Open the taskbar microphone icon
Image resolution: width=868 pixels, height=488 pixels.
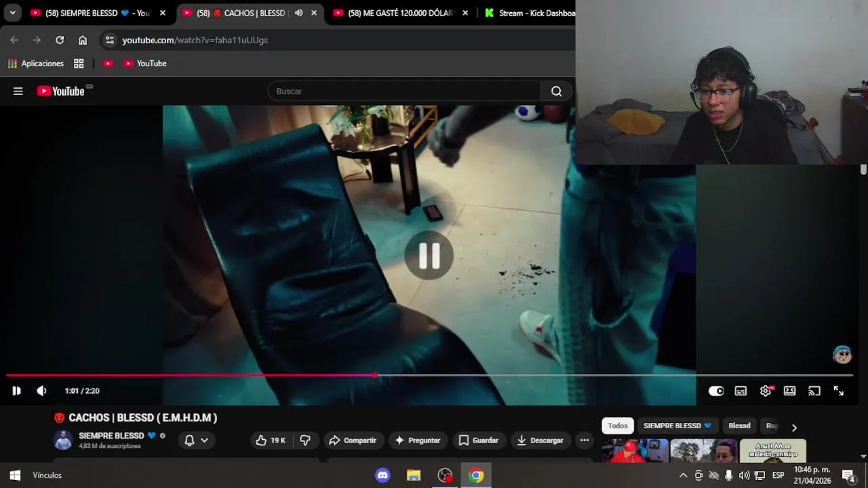coord(729,475)
